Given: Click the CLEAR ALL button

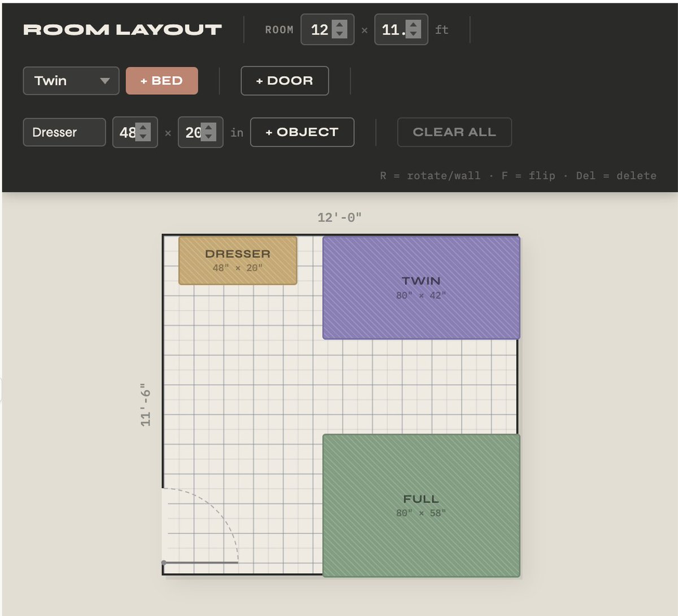Looking at the screenshot, I should (455, 132).
